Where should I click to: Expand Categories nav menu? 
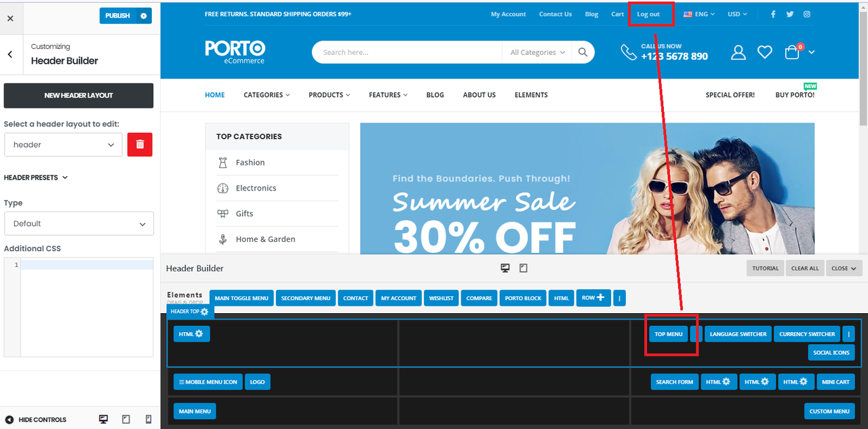[267, 95]
